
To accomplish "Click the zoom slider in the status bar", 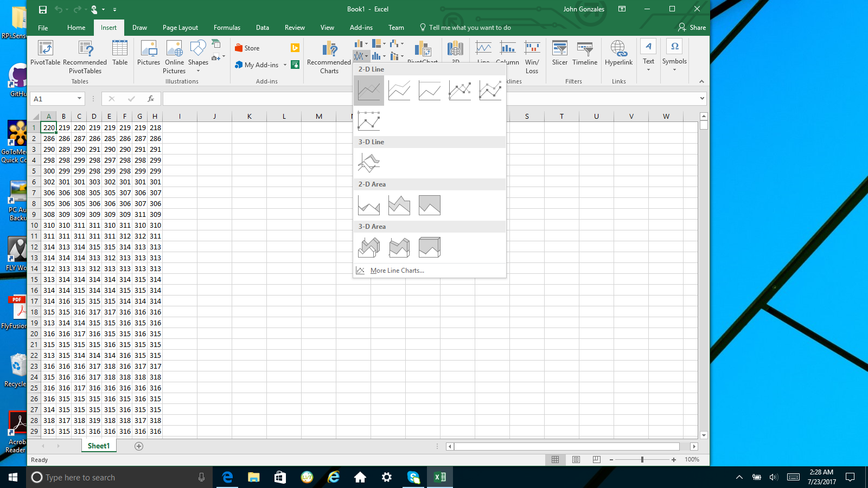I will coord(642,460).
